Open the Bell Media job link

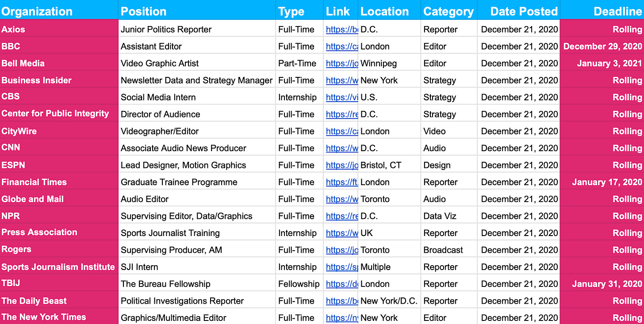click(342, 63)
